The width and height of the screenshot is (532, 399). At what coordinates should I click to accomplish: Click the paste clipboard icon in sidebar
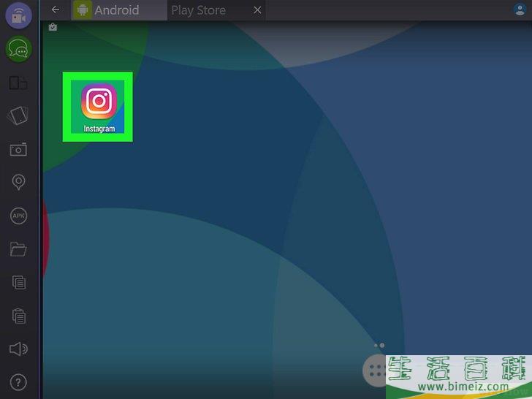click(19, 316)
